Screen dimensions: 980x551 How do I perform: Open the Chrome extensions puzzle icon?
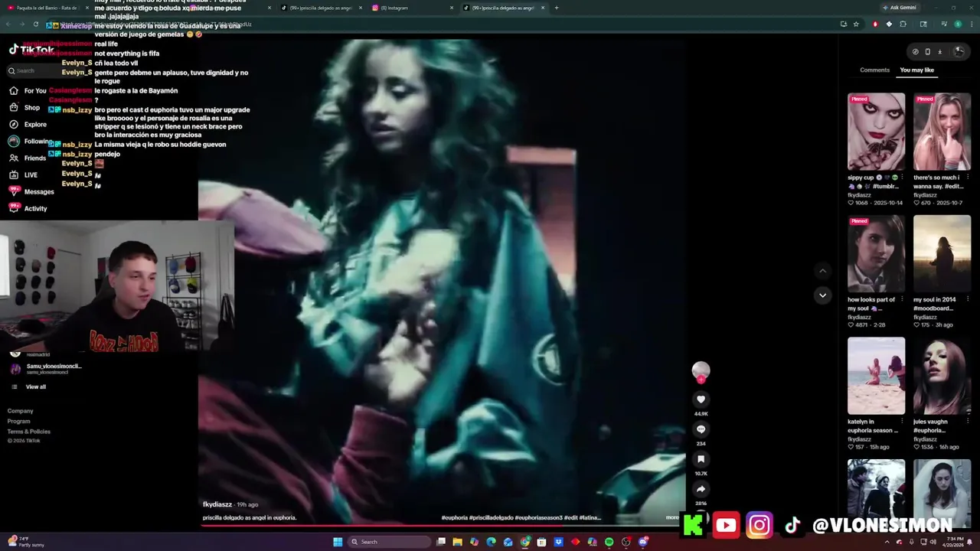point(903,24)
